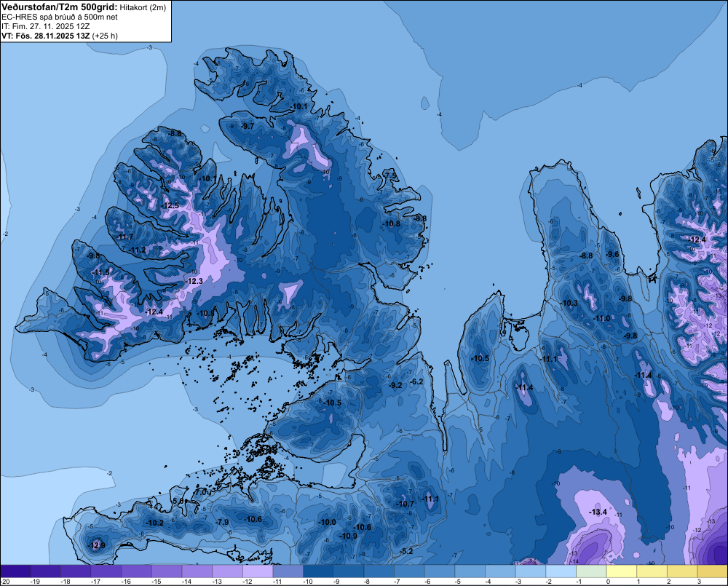Click the 'VT: Fös. 28.11.2025 13Z' valid time
728x586 pixels.
tap(46, 36)
